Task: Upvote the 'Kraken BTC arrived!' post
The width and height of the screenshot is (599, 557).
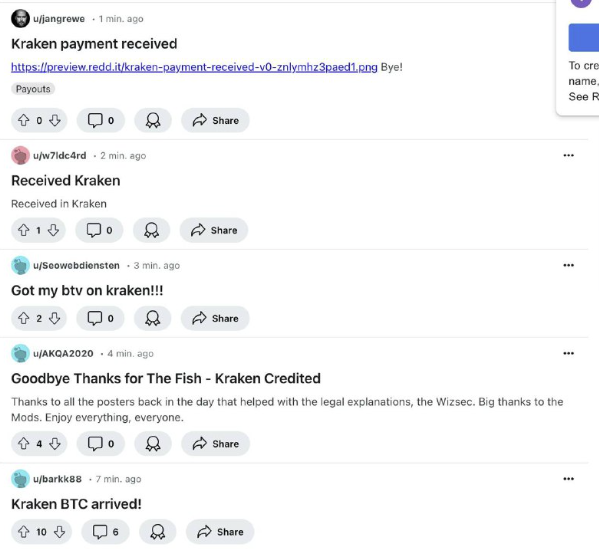Action: point(24,531)
